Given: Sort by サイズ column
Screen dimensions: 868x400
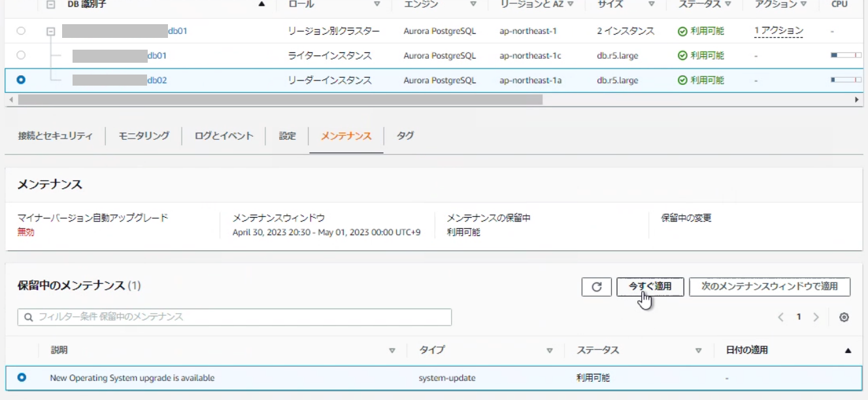Looking at the screenshot, I should click(x=651, y=5).
